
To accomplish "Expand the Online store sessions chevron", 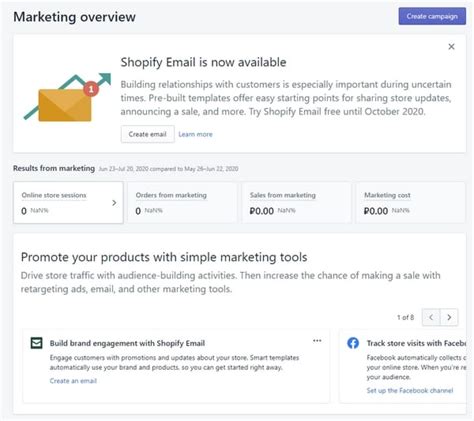I will click(114, 202).
